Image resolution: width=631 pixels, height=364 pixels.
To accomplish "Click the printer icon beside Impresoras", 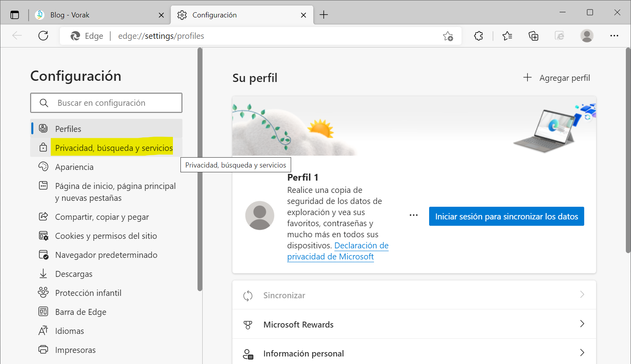I will pyautogui.click(x=43, y=349).
